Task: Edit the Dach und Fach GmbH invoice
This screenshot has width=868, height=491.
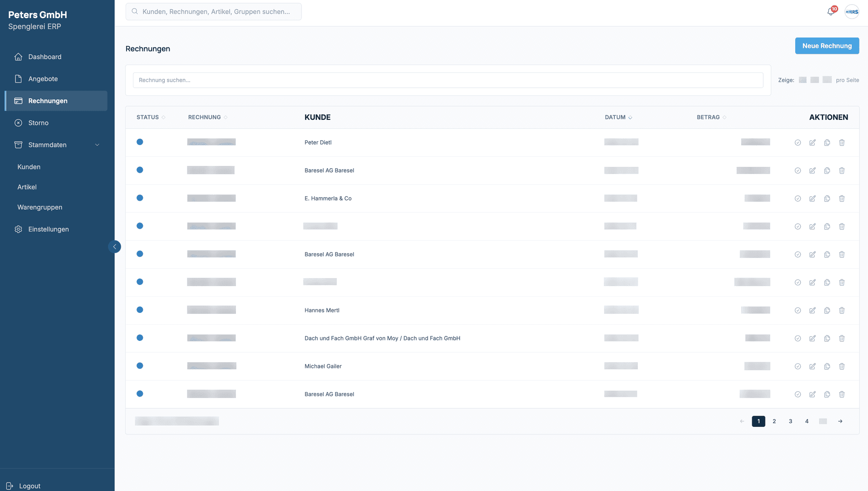Action: [x=812, y=339]
